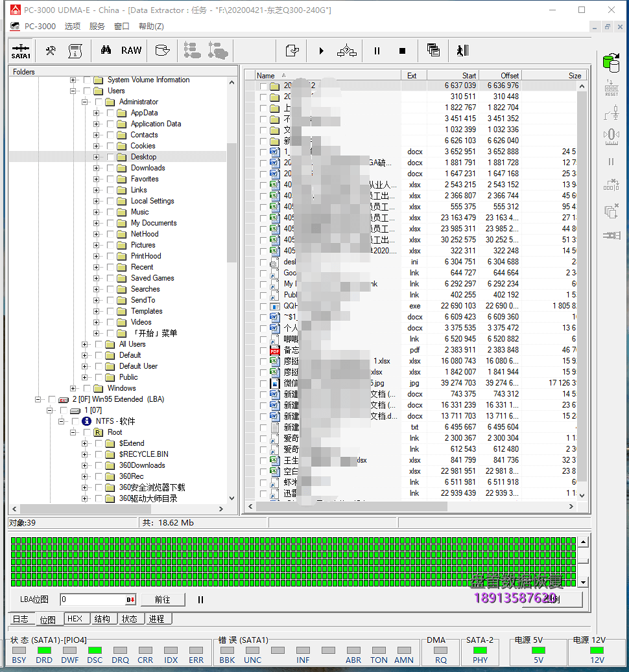Click the RESET icon in right sidebar
This screenshot has width=629, height=672.
611,88
